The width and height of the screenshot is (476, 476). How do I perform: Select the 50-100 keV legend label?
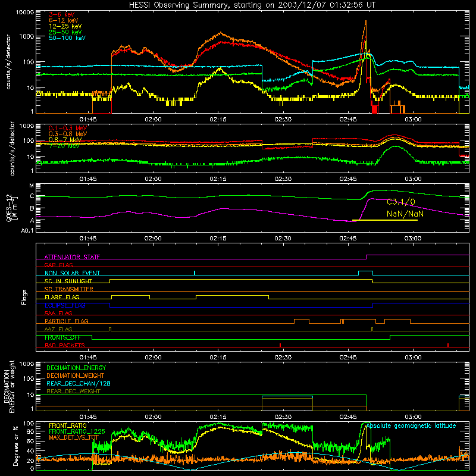coord(67,37)
